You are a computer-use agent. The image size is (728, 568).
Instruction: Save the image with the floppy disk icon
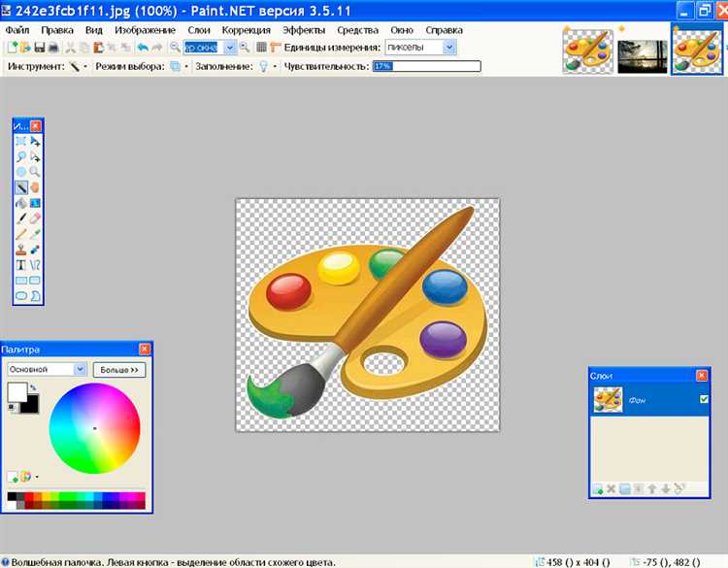pyautogui.click(x=40, y=48)
